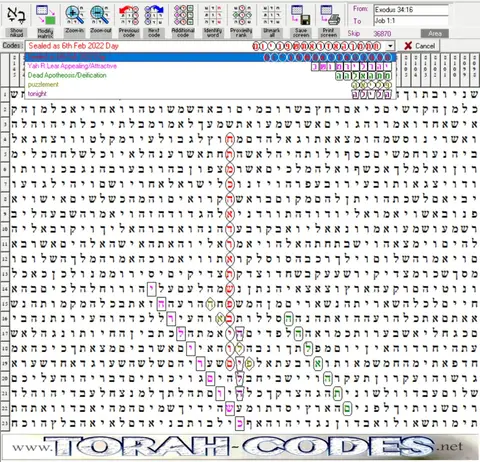The width and height of the screenshot is (480, 462).
Task: Select 'puzzlement' code entry
Action: click(x=210, y=85)
